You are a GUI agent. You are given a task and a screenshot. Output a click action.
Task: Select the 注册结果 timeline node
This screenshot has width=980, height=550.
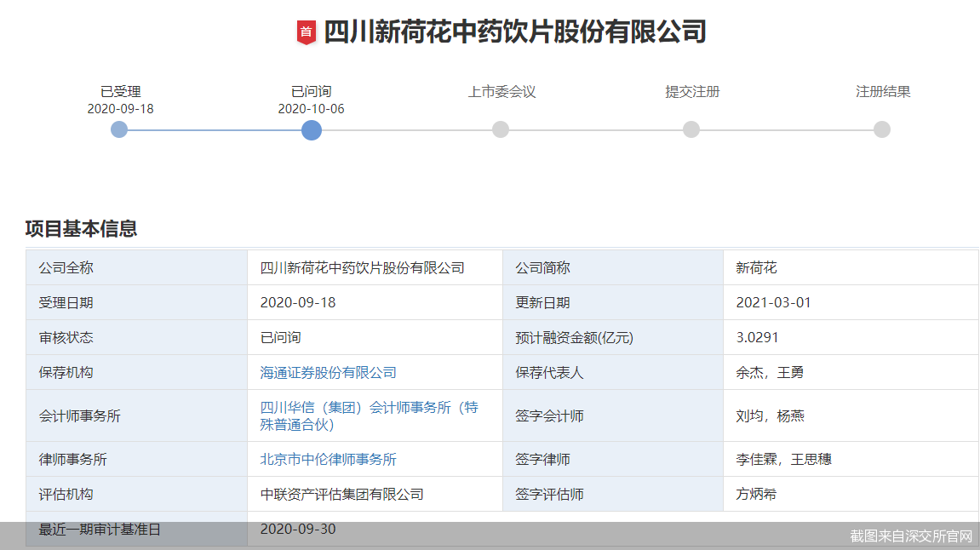[x=880, y=129]
